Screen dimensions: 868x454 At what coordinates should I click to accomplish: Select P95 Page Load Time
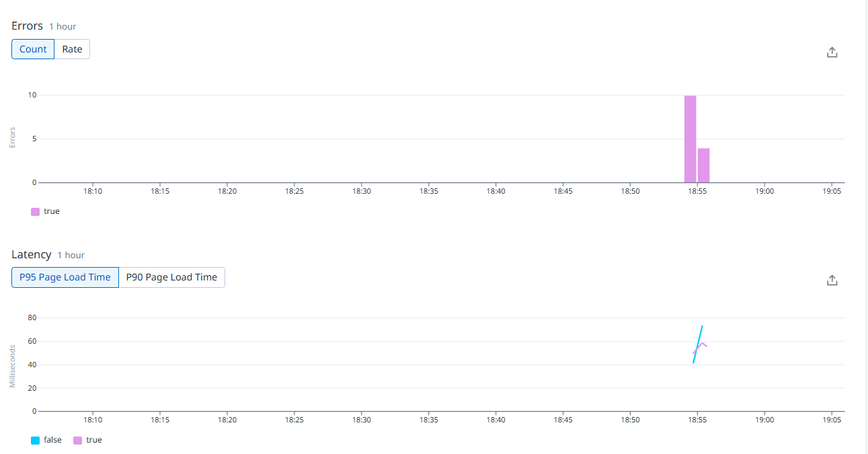(x=65, y=277)
